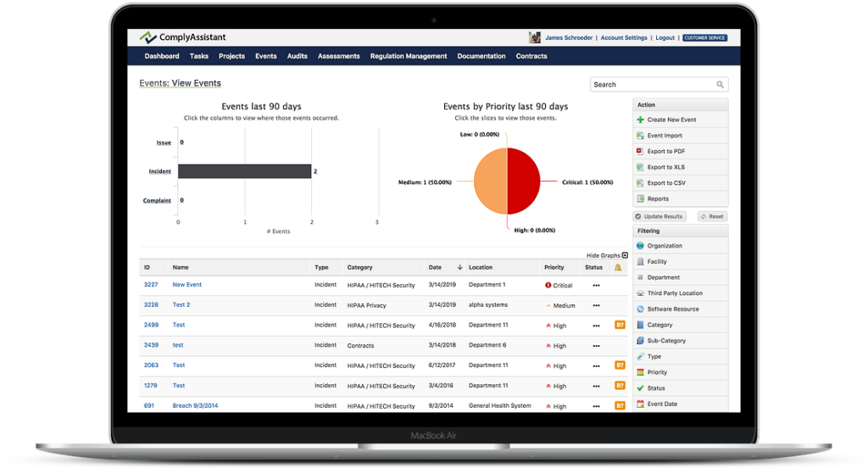Open the Regulation Management menu
Image resolution: width=868 pixels, height=468 pixels.
pos(408,57)
